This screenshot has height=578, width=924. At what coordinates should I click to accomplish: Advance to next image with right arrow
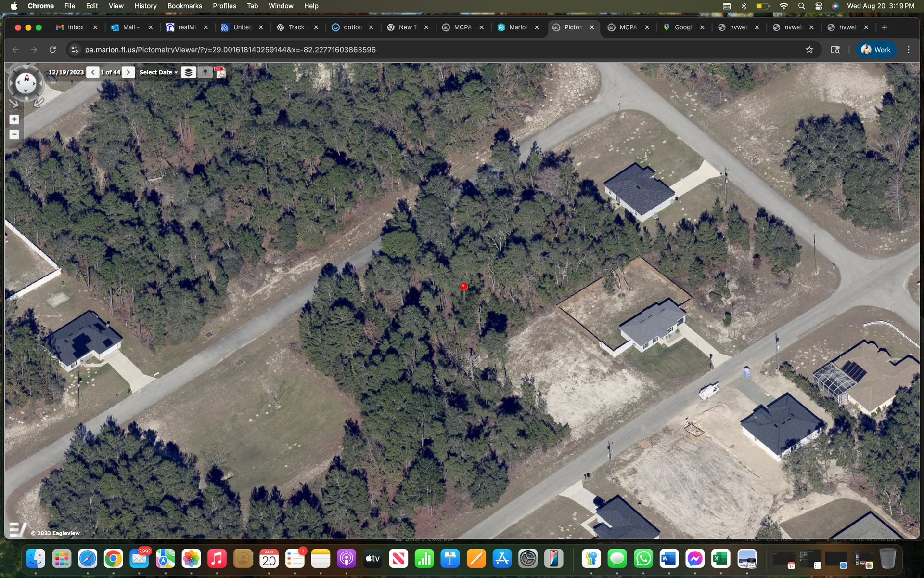tap(128, 72)
